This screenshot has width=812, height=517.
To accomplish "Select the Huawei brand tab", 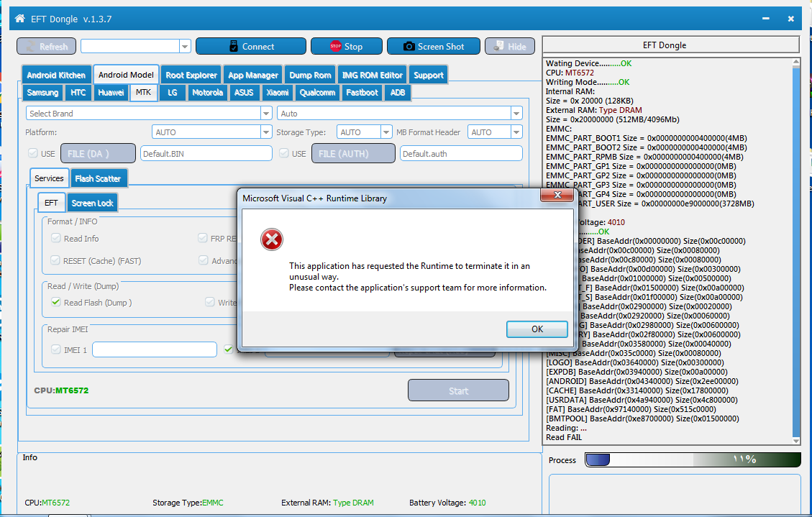I will (111, 93).
